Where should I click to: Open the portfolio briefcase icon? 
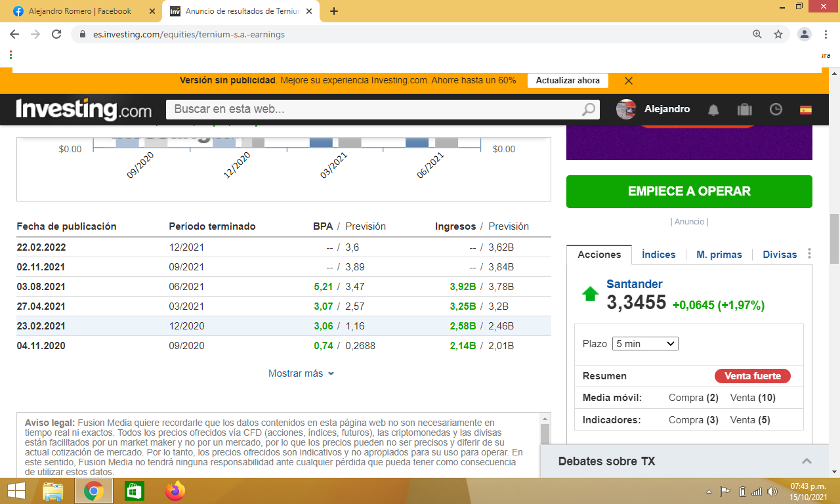click(x=744, y=110)
